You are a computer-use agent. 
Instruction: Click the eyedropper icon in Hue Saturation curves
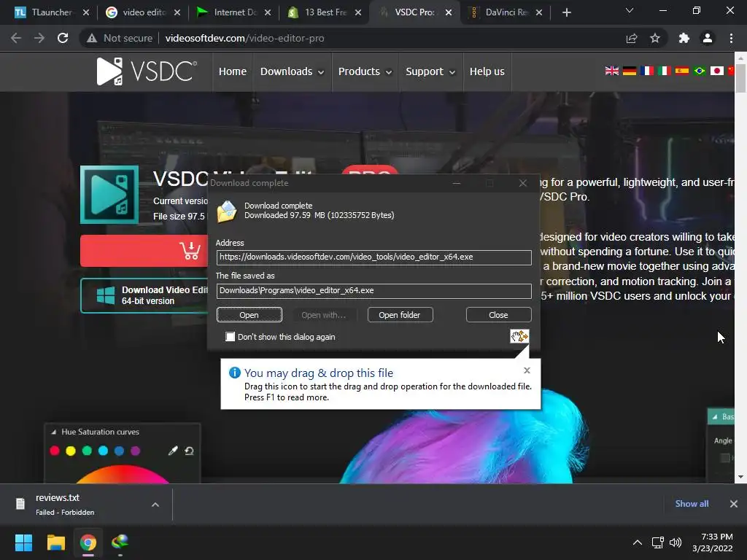click(173, 451)
